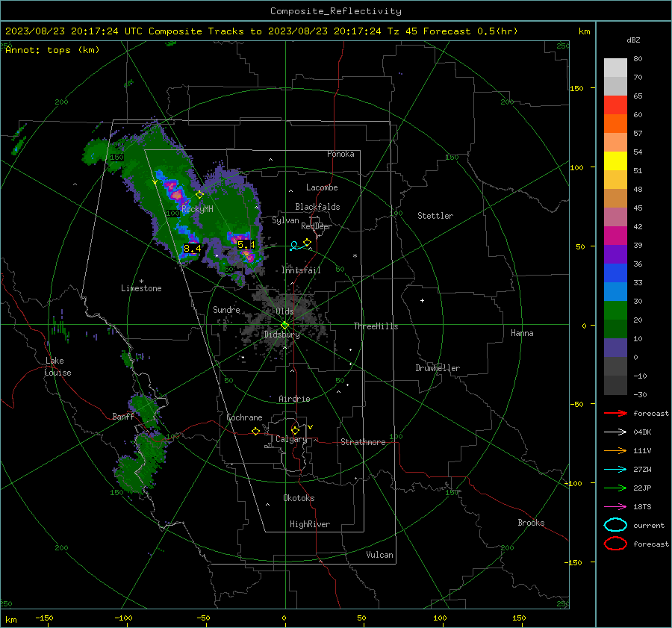Click the red forecast arrow in the legend

615,413
